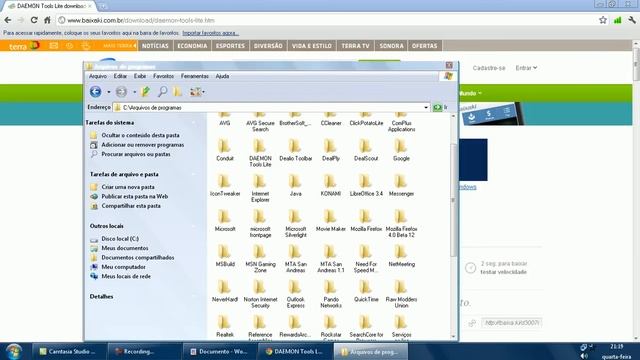Click the Explorer address field

tap(271, 107)
